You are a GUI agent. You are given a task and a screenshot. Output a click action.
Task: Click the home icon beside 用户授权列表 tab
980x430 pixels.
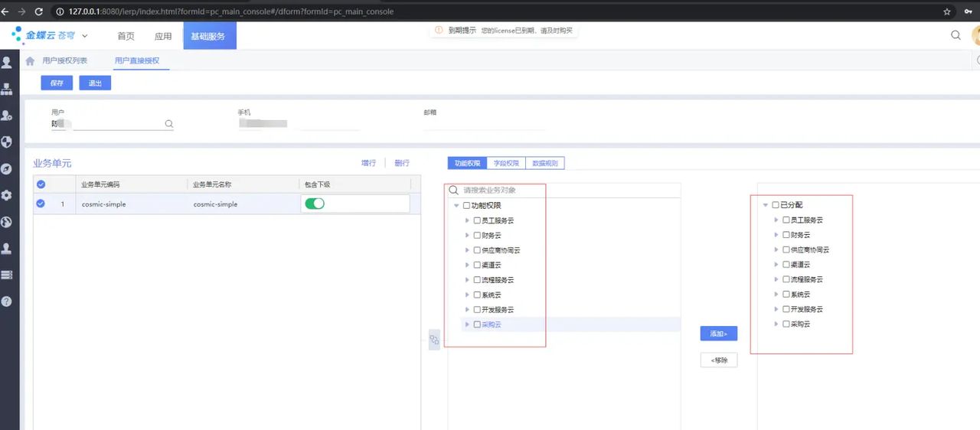click(x=31, y=61)
